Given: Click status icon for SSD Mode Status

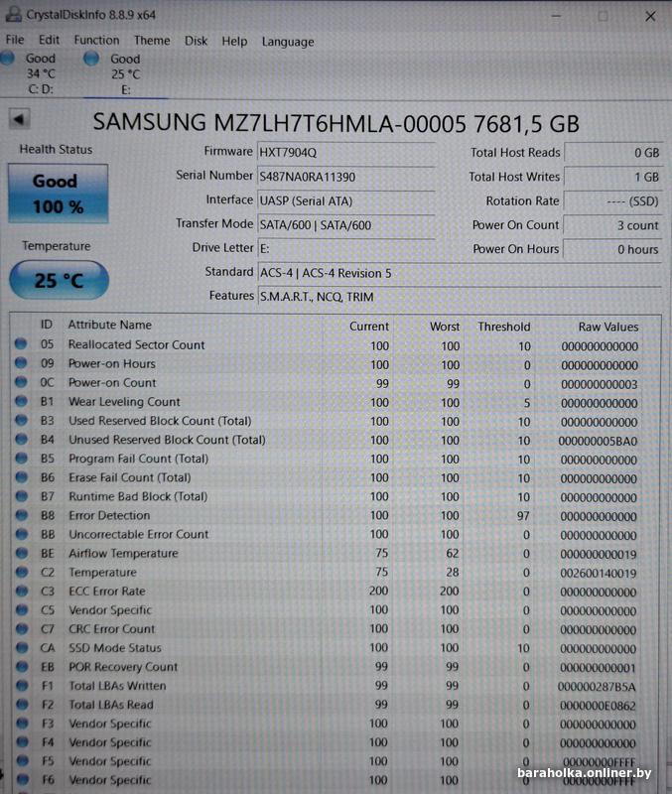Looking at the screenshot, I should coord(22,648).
